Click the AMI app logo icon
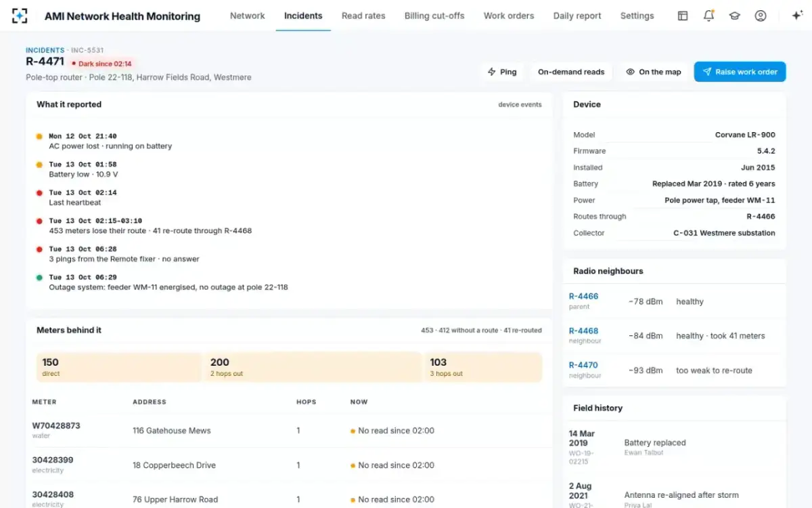The width and height of the screenshot is (812, 508). tap(20, 16)
